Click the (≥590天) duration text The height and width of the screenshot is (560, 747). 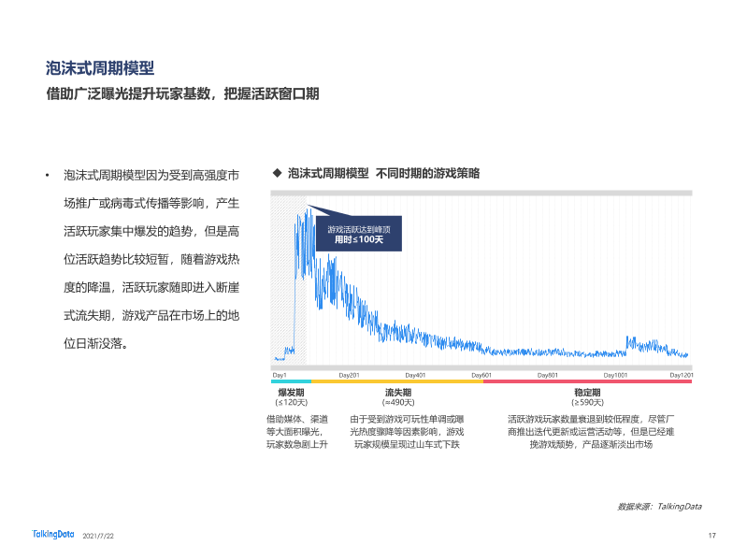tap(587, 403)
